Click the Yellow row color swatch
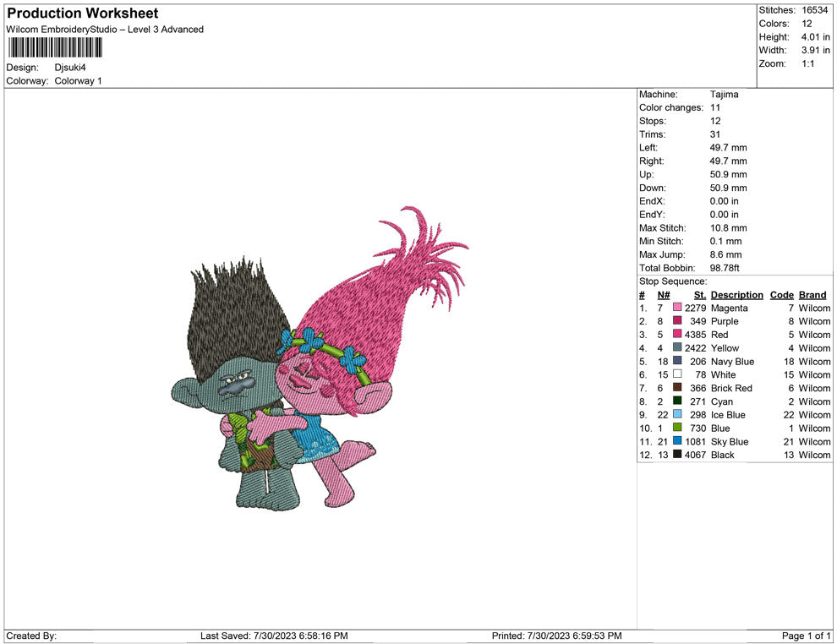 (677, 347)
